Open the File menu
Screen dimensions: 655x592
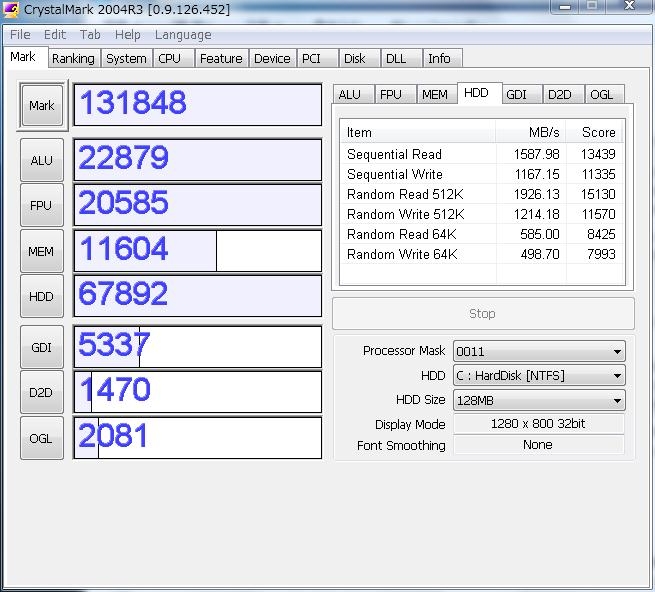click(20, 34)
